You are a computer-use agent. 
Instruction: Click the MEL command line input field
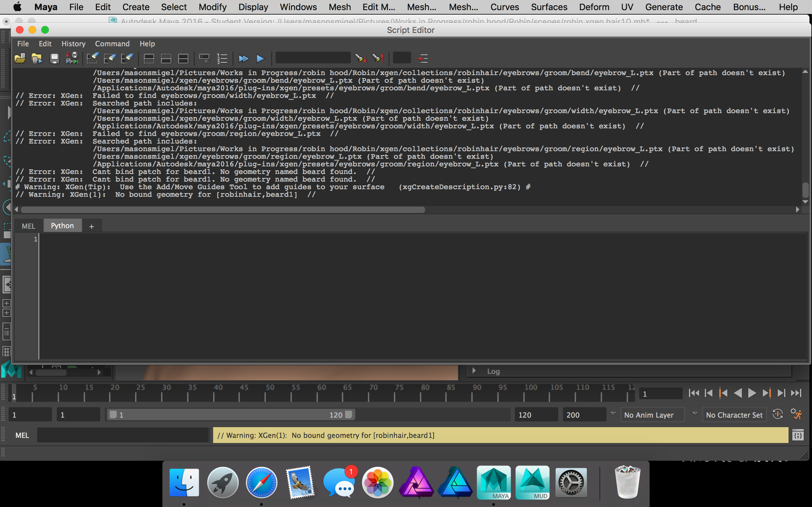pos(123,435)
